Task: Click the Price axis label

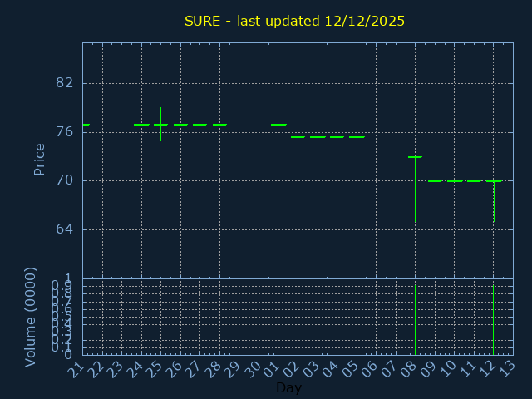Action: 39,159
